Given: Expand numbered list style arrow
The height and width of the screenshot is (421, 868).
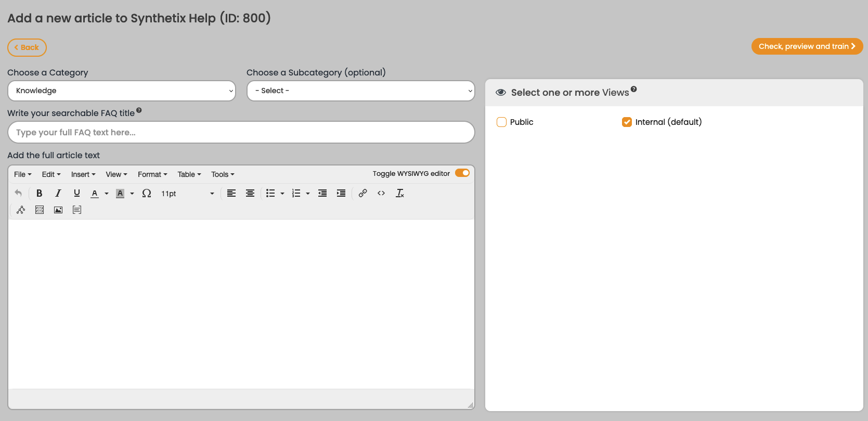Looking at the screenshot, I should point(308,194).
